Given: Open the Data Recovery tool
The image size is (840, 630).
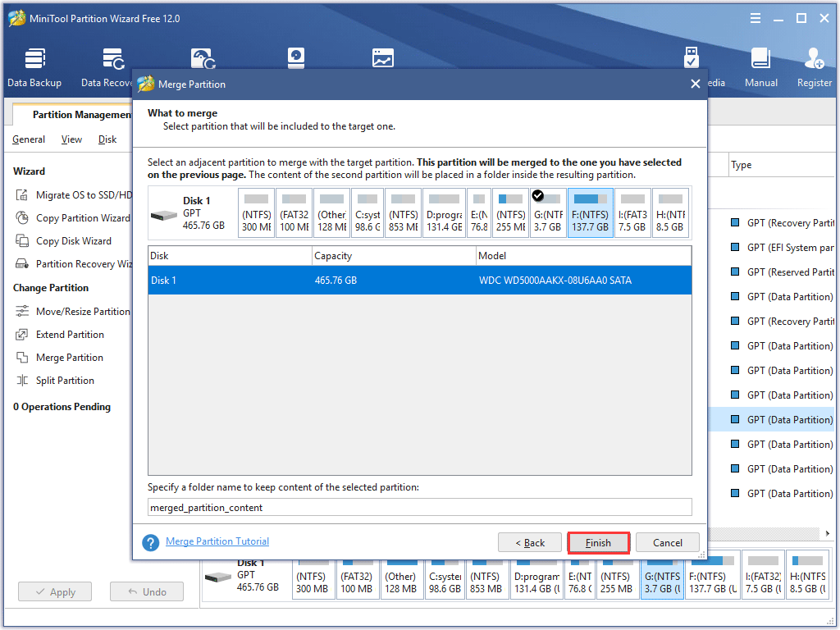Looking at the screenshot, I should (107, 67).
